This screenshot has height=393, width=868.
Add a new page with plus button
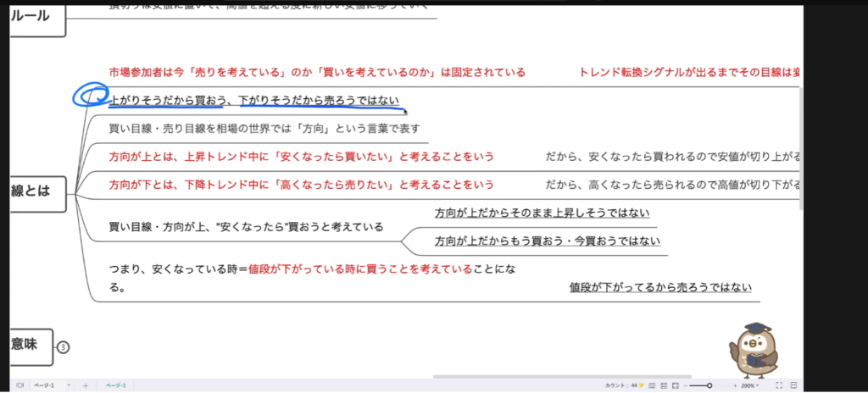coord(85,385)
